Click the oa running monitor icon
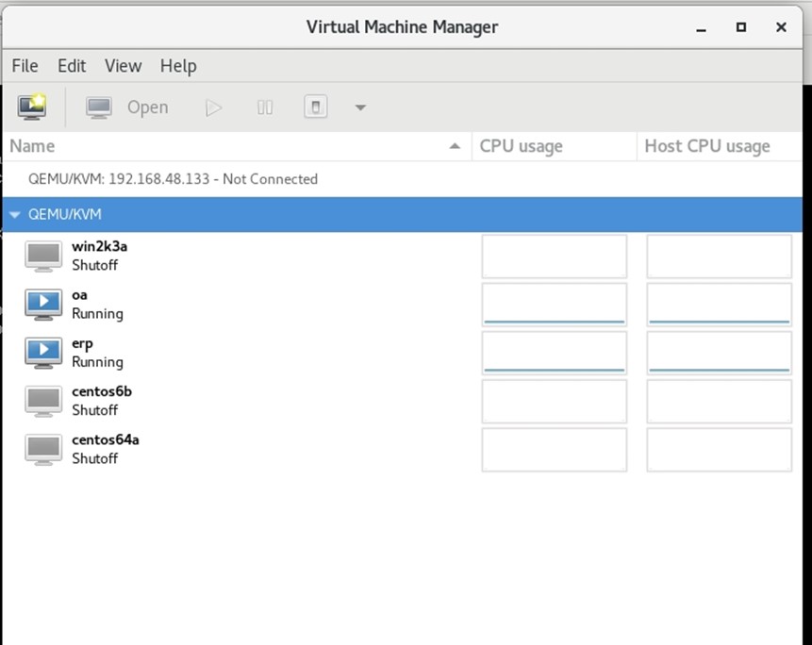The image size is (812, 645). [43, 305]
